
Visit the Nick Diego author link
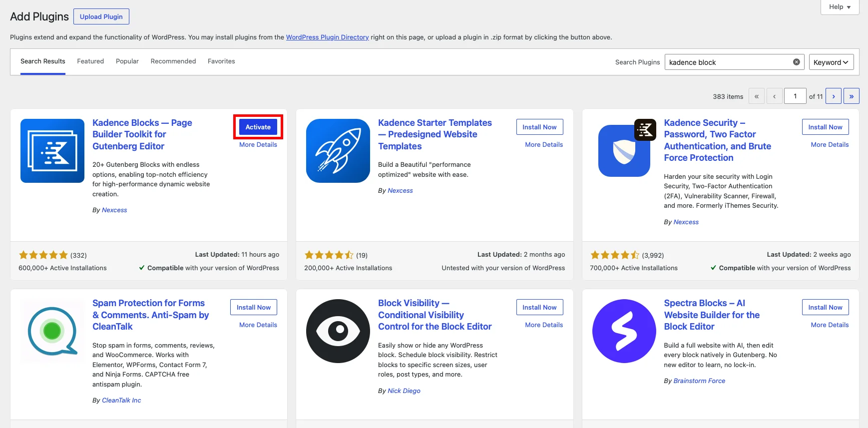404,391
